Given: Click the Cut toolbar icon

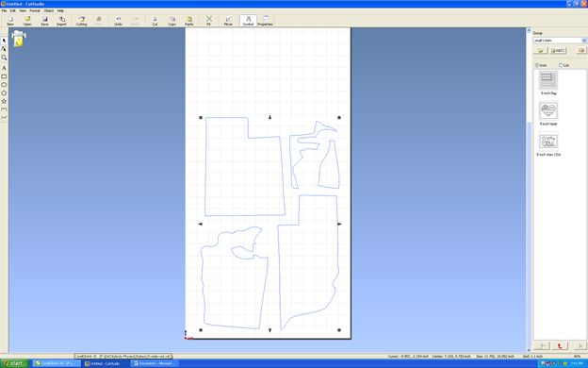Looking at the screenshot, I should tap(155, 21).
